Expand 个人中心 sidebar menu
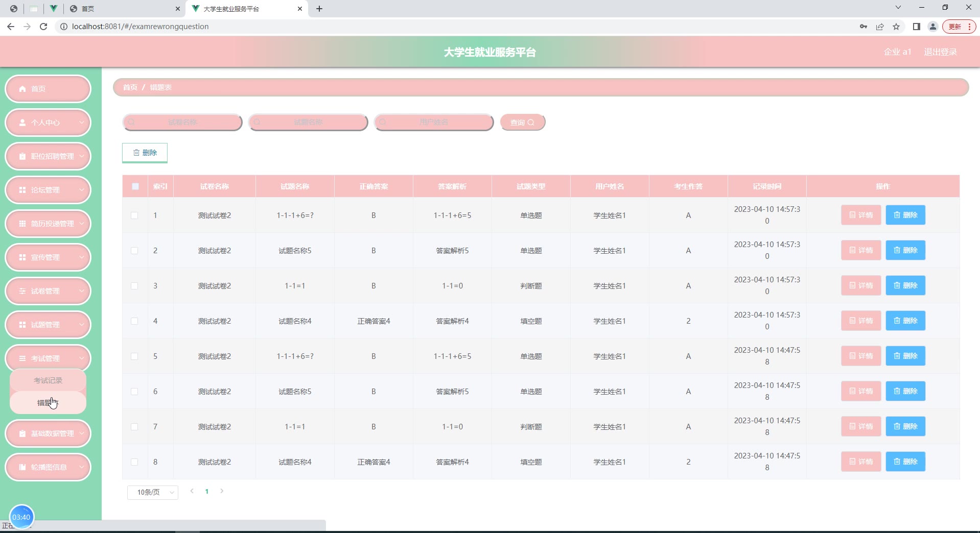 click(x=48, y=123)
